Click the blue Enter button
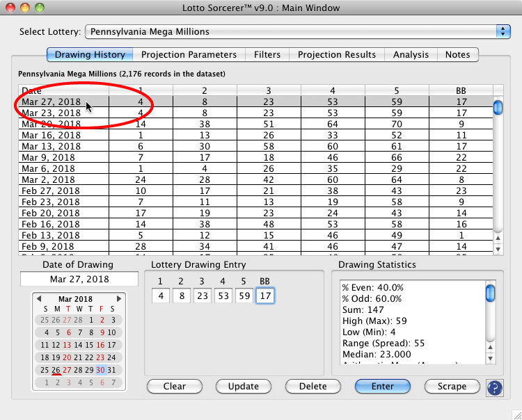Screen dimensions: 522x420 pyautogui.click(x=383, y=387)
